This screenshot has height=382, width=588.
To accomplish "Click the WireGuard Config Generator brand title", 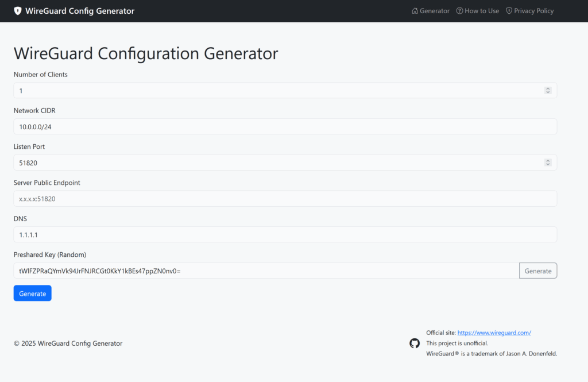I will (80, 11).
